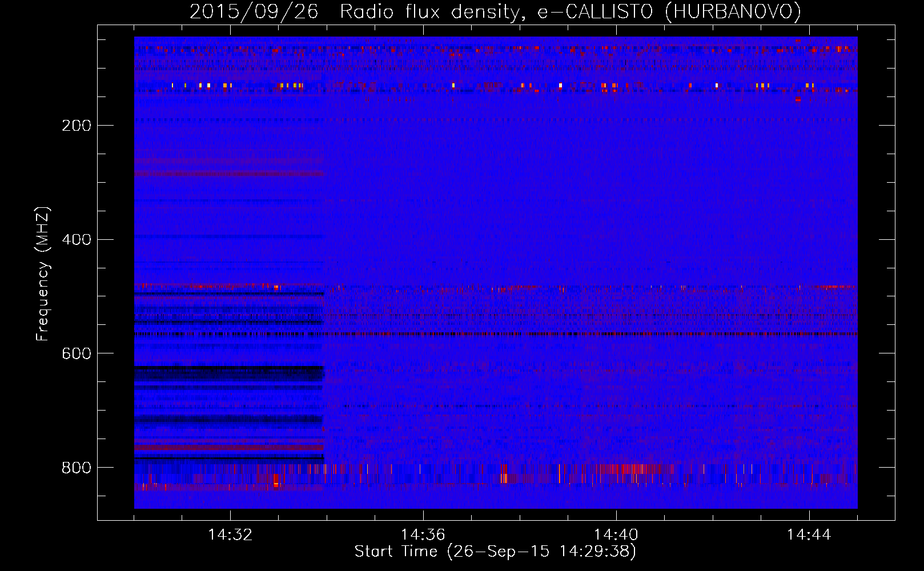The width and height of the screenshot is (924, 571).
Task: Click the 800 frequency tick label
Action: pyautogui.click(x=76, y=468)
